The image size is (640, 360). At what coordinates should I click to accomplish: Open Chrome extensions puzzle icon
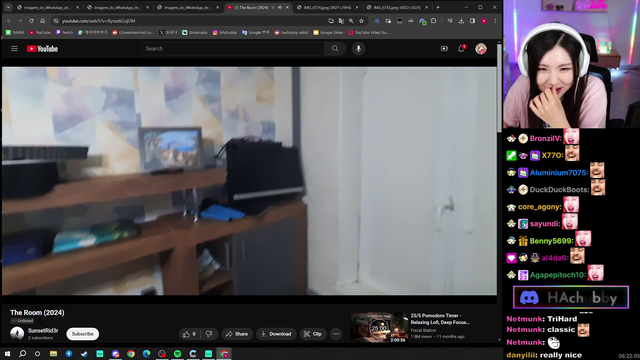click(x=433, y=21)
